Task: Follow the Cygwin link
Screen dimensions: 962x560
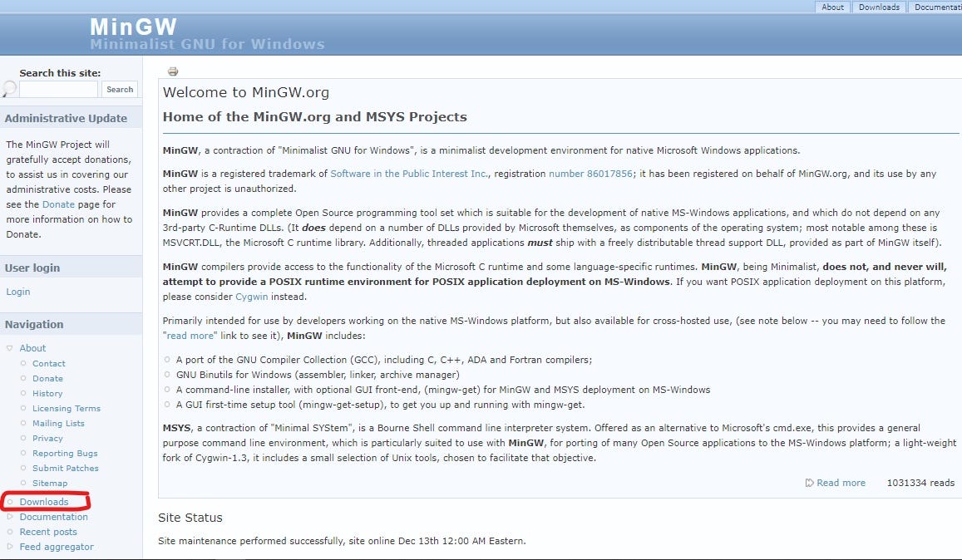Action: (252, 297)
